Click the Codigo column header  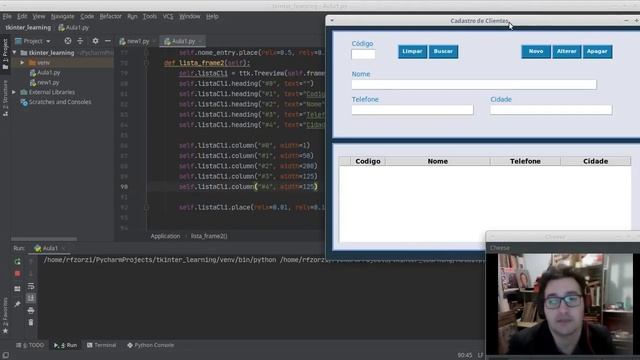click(367, 161)
